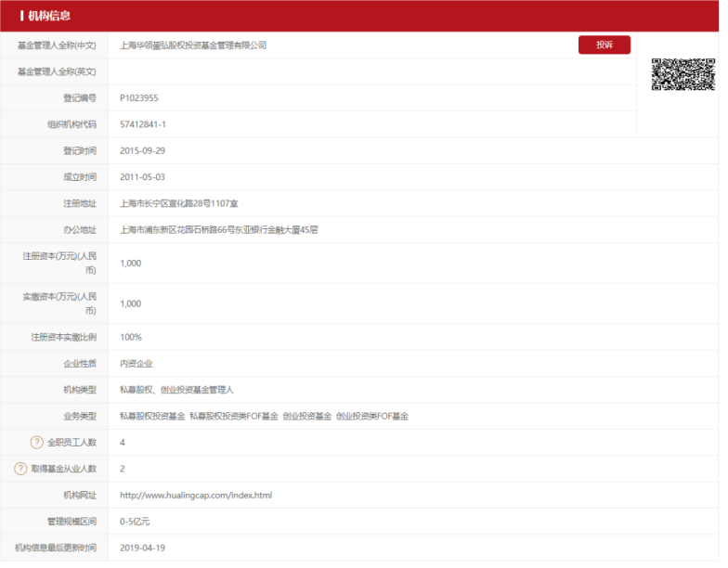Click the 基金管理人全称(中文) label
The image size is (728, 568).
coord(58,45)
